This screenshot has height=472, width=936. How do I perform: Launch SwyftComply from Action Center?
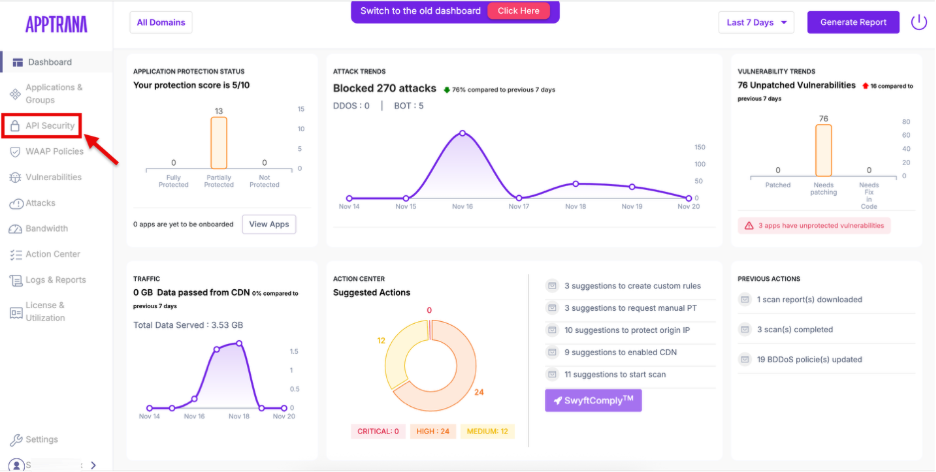(593, 400)
